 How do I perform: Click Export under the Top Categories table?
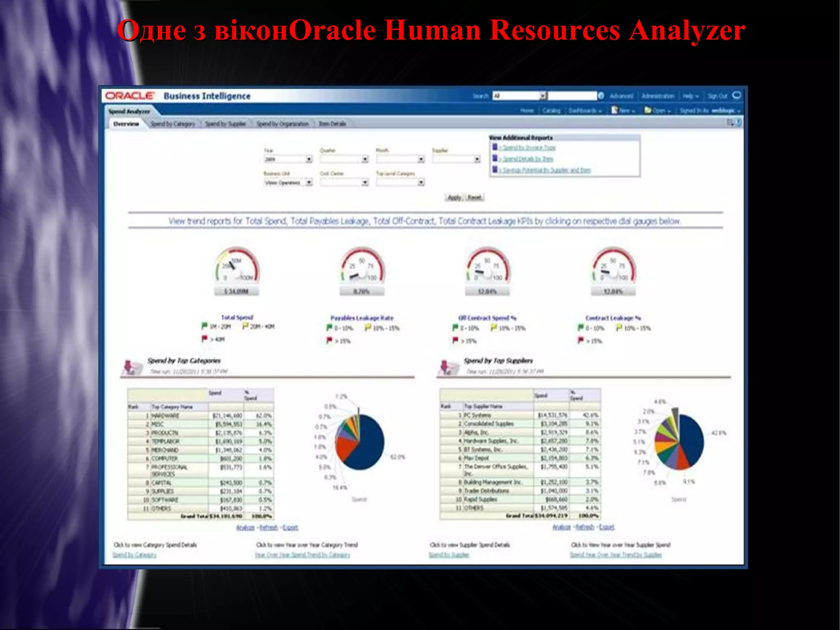tap(290, 527)
